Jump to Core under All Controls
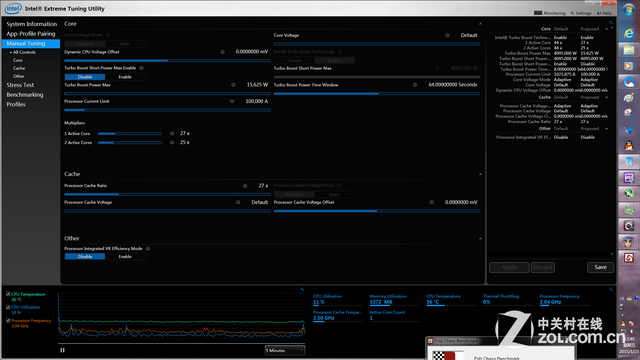 [18, 60]
